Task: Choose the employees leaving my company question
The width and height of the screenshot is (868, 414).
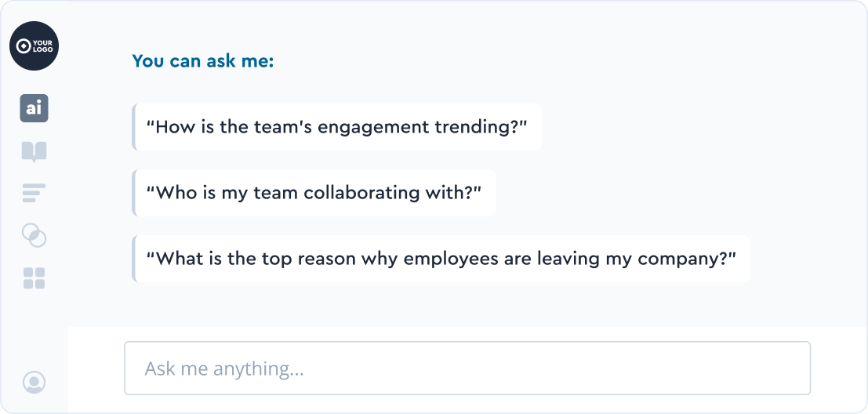Action: 441,259
